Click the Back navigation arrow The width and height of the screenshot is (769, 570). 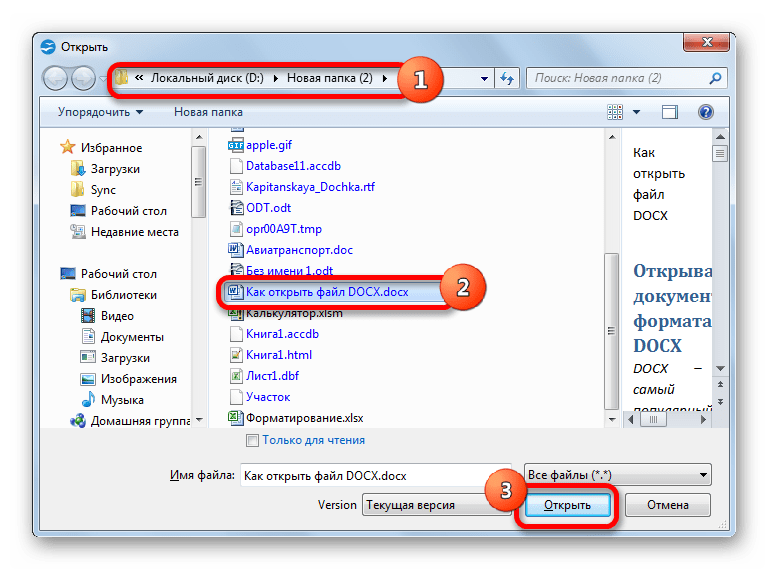click(x=55, y=78)
